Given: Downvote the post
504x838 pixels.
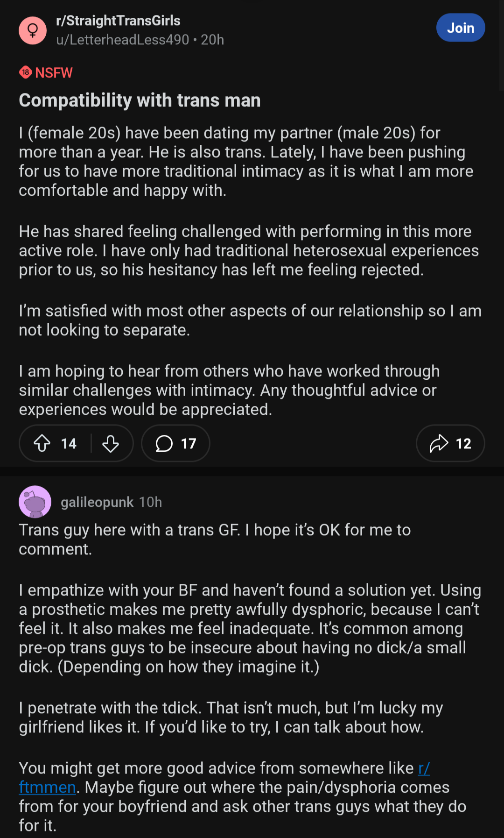Looking at the screenshot, I should coord(111,443).
